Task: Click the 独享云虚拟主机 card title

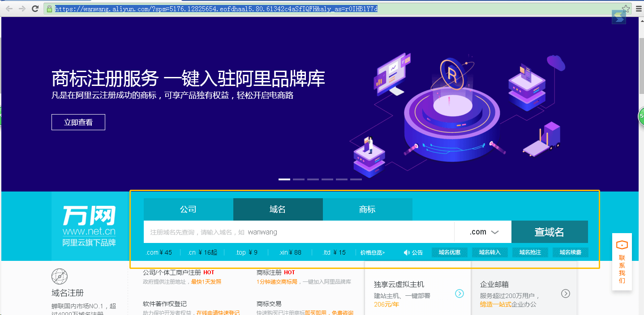Action: (x=399, y=285)
